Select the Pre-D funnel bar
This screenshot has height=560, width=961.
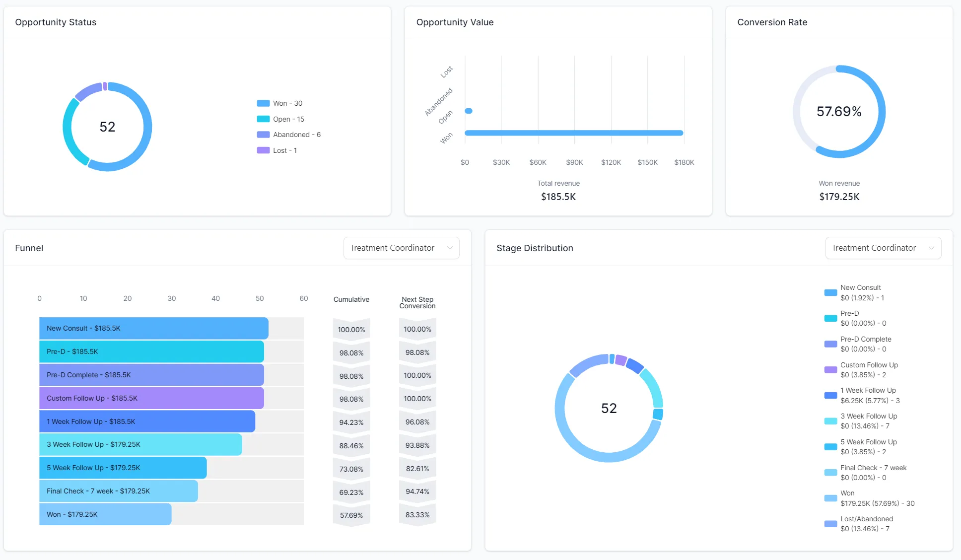[151, 351]
